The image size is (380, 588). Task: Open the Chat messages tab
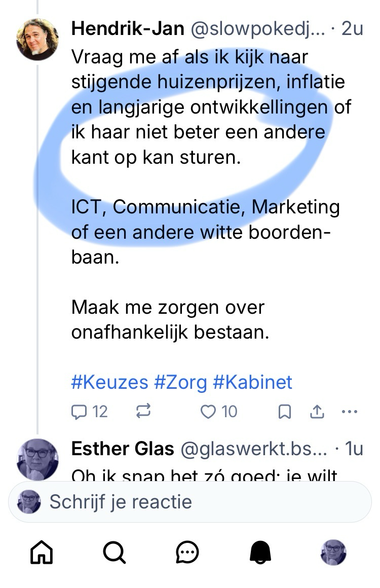pyautogui.click(x=187, y=552)
